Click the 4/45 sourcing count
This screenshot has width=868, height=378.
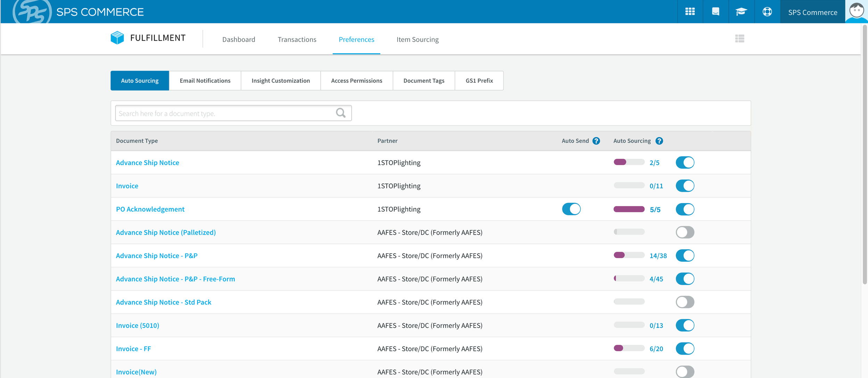(x=656, y=279)
